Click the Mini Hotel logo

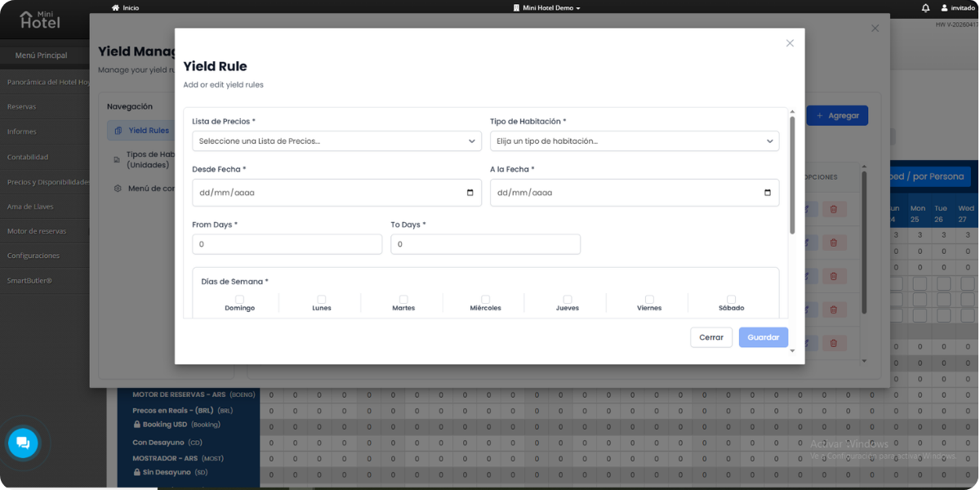40,19
